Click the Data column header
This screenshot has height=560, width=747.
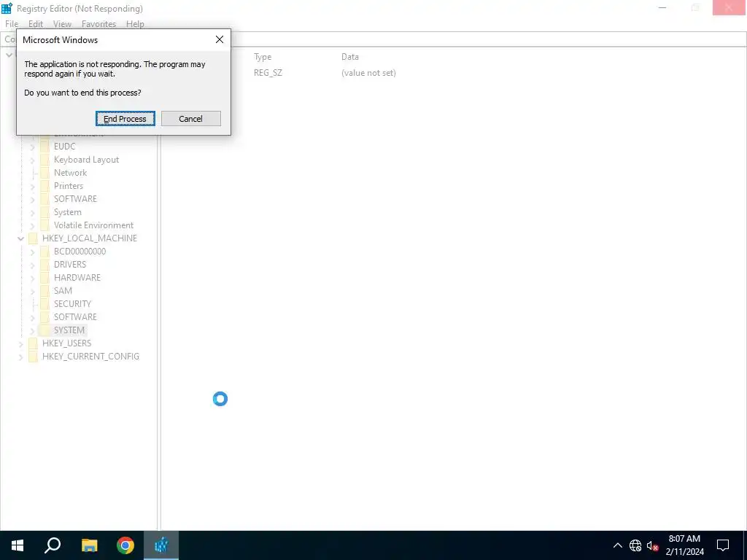pyautogui.click(x=350, y=57)
